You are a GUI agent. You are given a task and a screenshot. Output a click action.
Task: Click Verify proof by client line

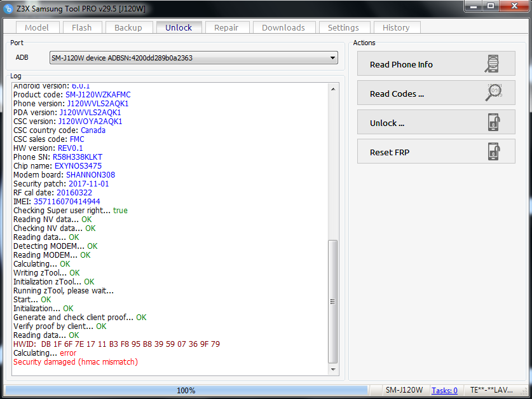pos(60,326)
